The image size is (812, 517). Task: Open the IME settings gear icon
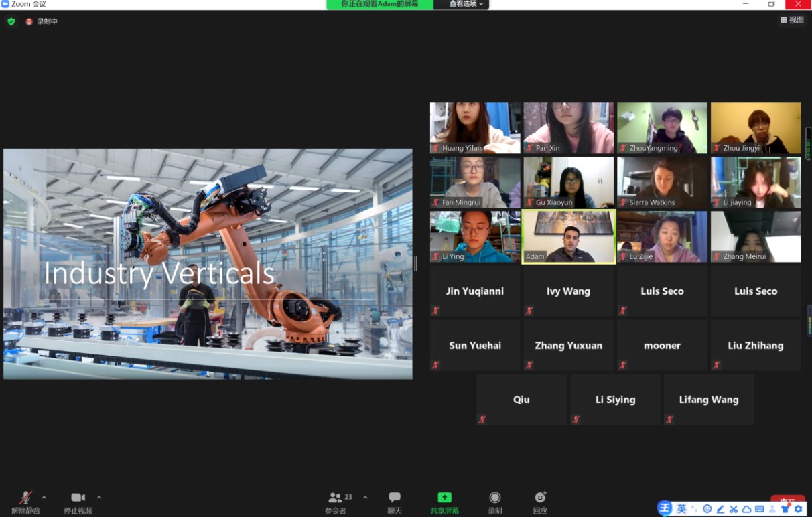pos(798,509)
